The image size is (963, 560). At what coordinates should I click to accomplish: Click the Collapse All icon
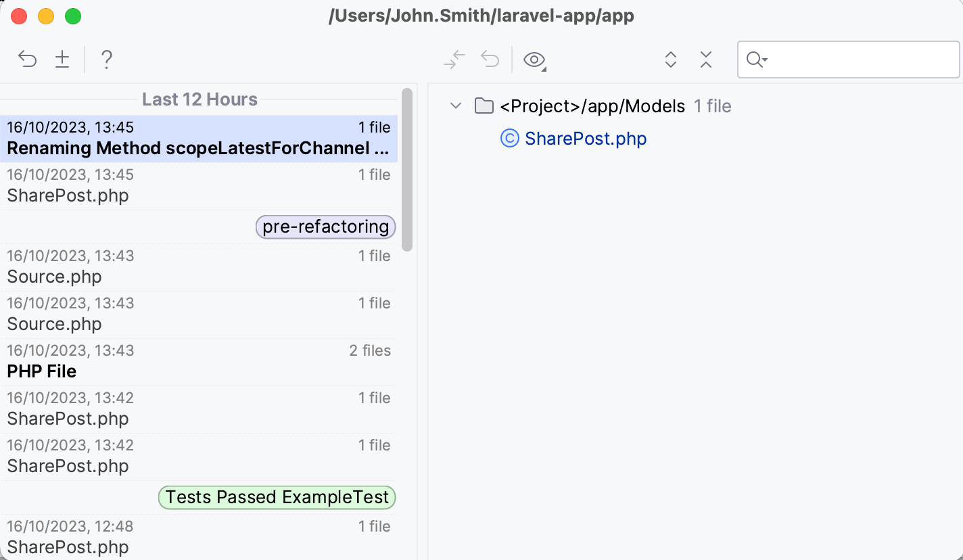tap(705, 60)
